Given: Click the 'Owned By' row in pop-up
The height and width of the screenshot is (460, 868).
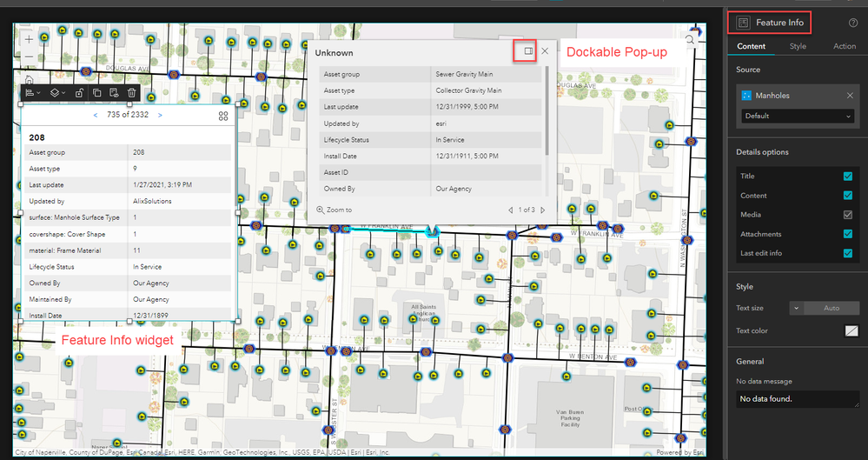Looking at the screenshot, I should [x=431, y=189].
